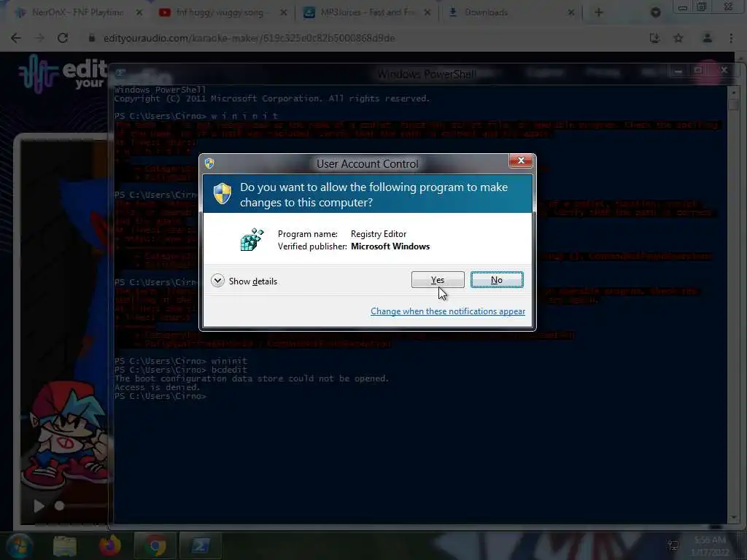747x560 pixels.
Task: Switch to fnf huggy wuggy song tab
Action: pyautogui.click(x=220, y=12)
